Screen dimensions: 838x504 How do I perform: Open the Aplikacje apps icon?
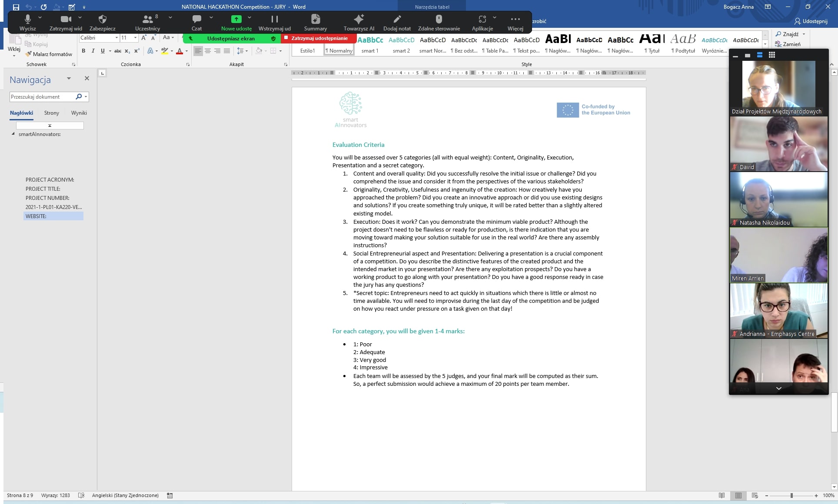click(482, 22)
